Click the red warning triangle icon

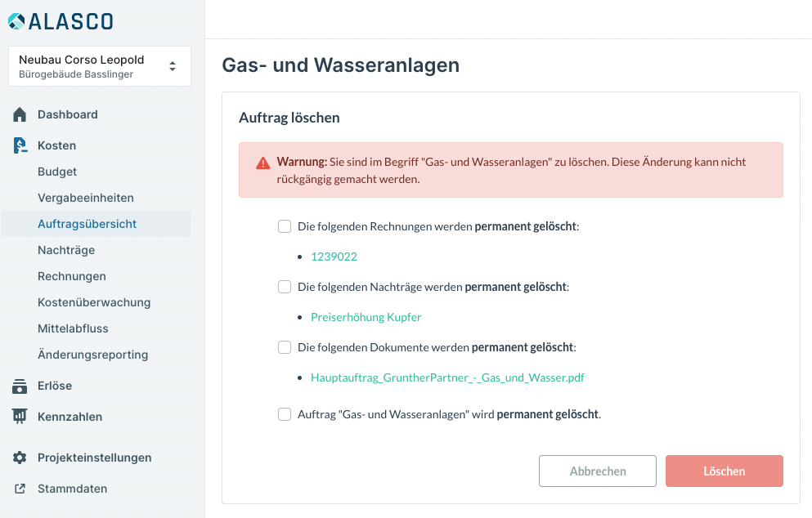[263, 163]
